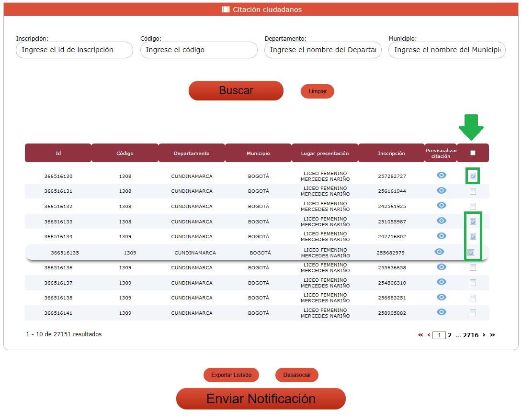Image resolution: width=522 pixels, height=420 pixels.
Task: Go to next results page arrow
Action: point(484,335)
